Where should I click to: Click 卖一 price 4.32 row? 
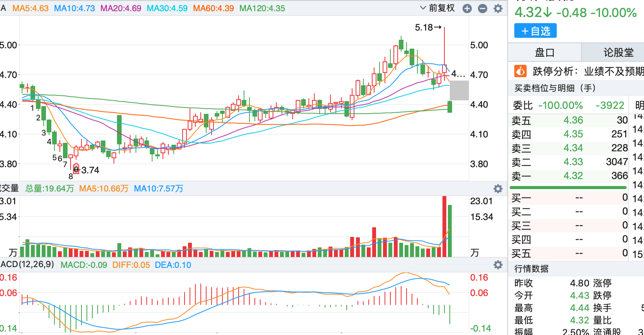pyautogui.click(x=569, y=176)
